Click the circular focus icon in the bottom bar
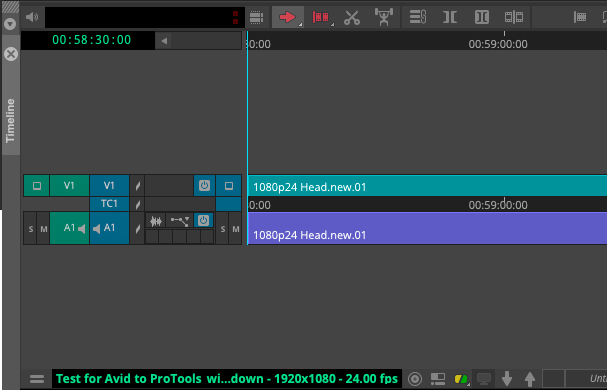 pyautogui.click(x=415, y=379)
